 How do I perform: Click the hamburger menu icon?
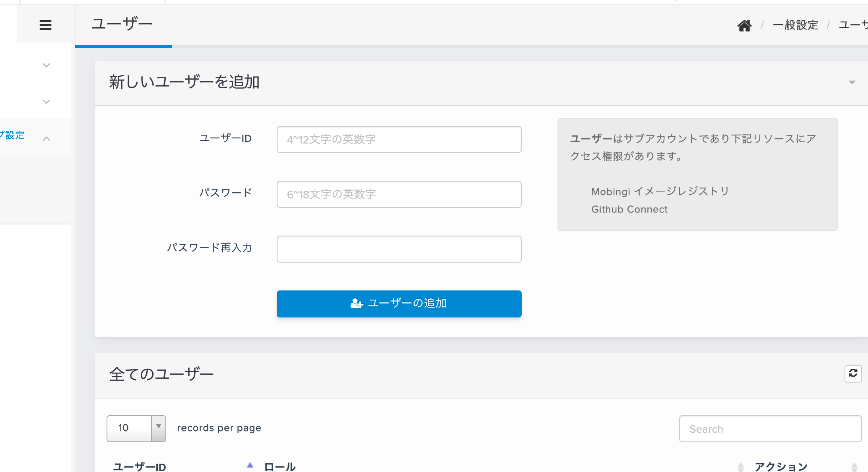pos(45,25)
